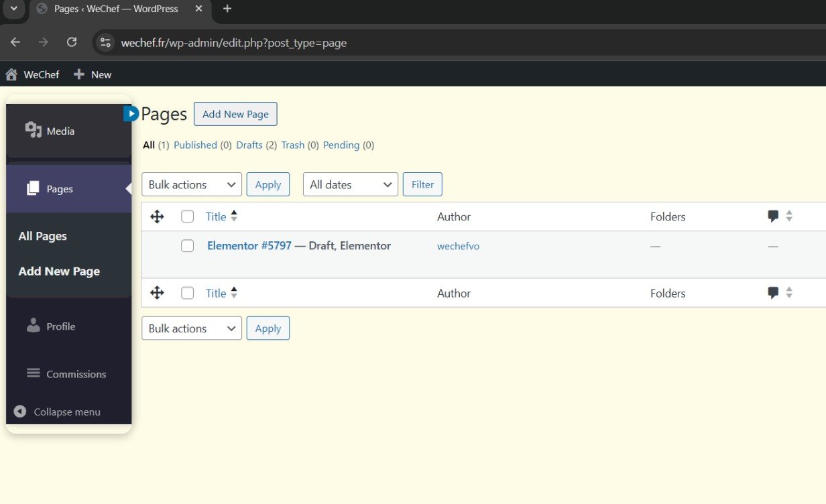Click the plus icon next to New
The height and width of the screenshot is (504, 826).
coord(79,74)
